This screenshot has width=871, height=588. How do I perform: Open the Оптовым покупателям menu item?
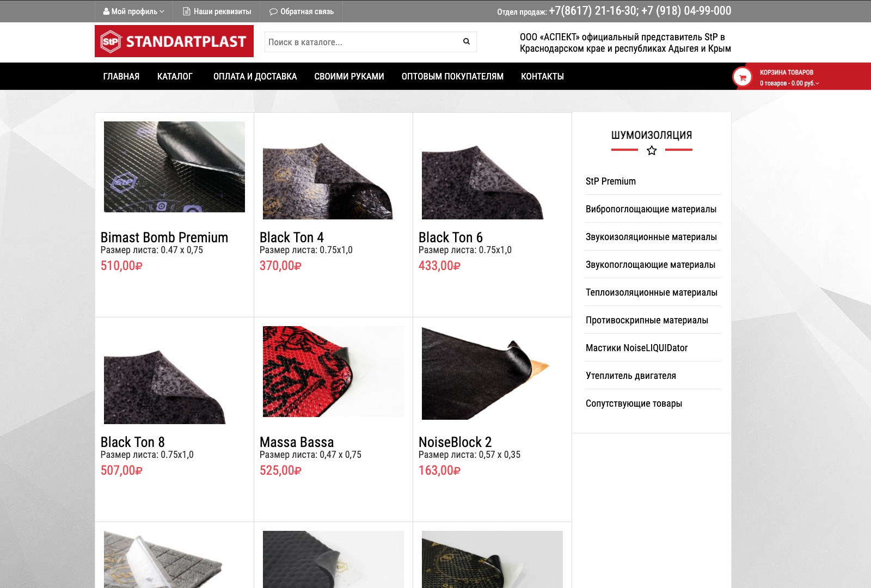coord(452,76)
